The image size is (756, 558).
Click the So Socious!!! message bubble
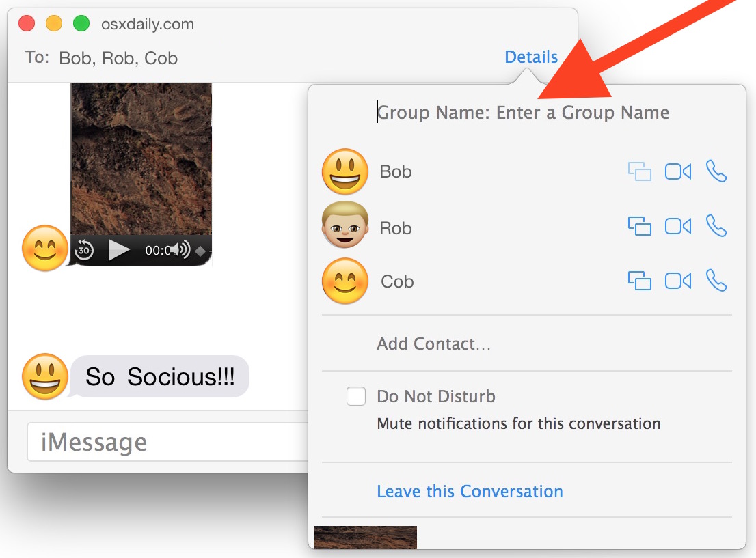[x=160, y=376]
